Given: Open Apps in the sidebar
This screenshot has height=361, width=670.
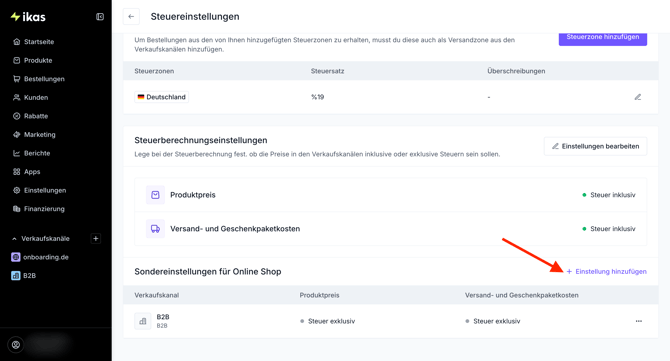Looking at the screenshot, I should coord(32,172).
